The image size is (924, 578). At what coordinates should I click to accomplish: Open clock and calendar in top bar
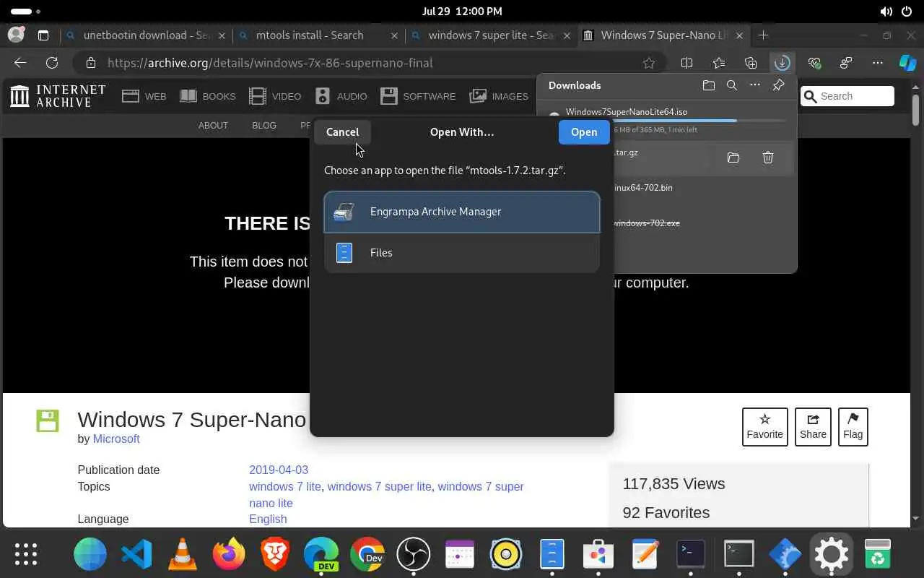pyautogui.click(x=462, y=12)
